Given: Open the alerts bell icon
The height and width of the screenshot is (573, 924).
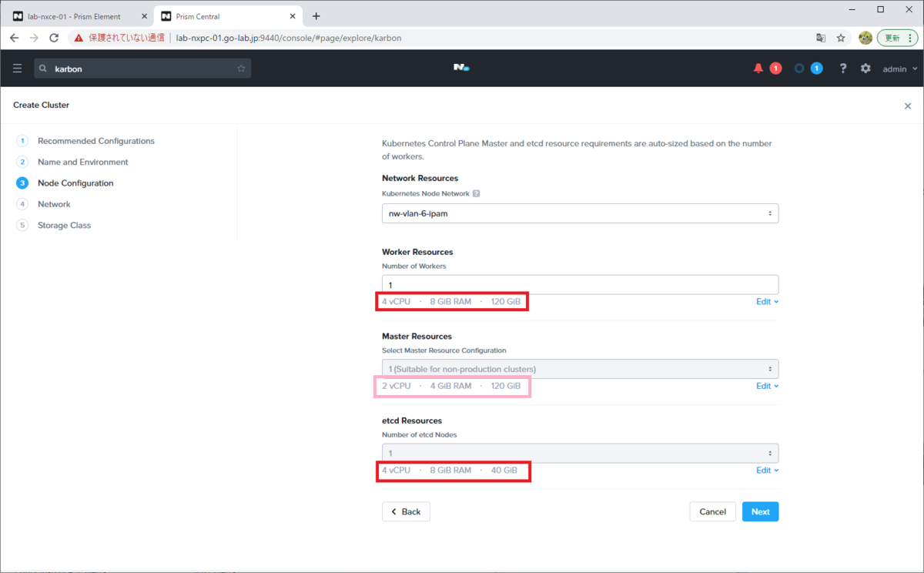Looking at the screenshot, I should click(758, 69).
